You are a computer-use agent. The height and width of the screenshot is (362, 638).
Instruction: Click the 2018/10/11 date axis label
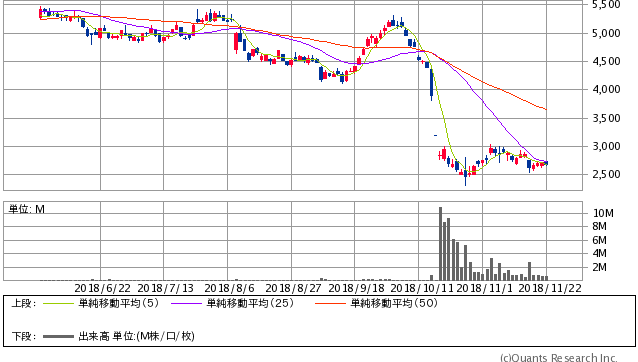point(422,288)
